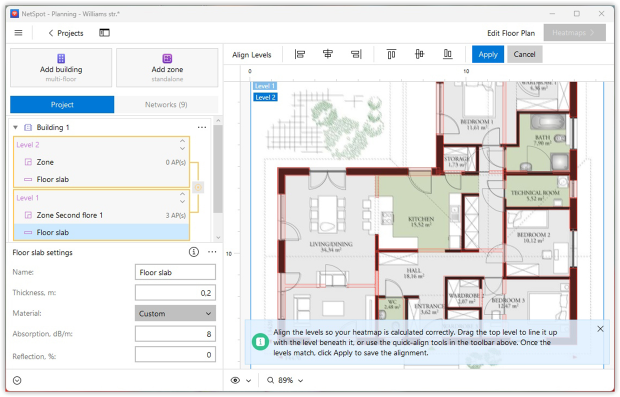Viewport: 620px width, 397px height.
Task: Select Level 2 Floor slab row
Action: coord(102,180)
